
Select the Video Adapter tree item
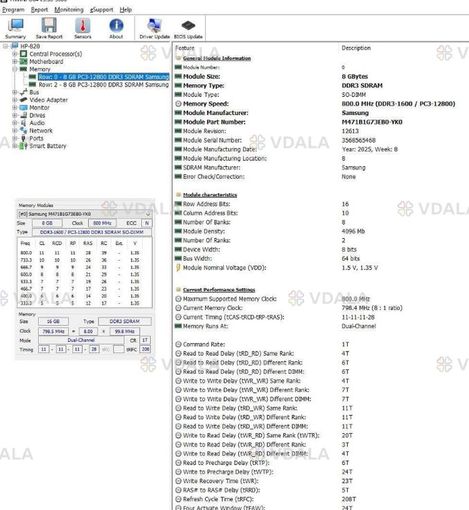(49, 100)
